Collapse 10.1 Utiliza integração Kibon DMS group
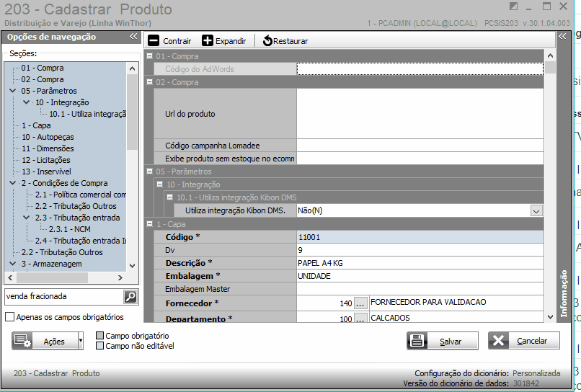 (x=169, y=197)
